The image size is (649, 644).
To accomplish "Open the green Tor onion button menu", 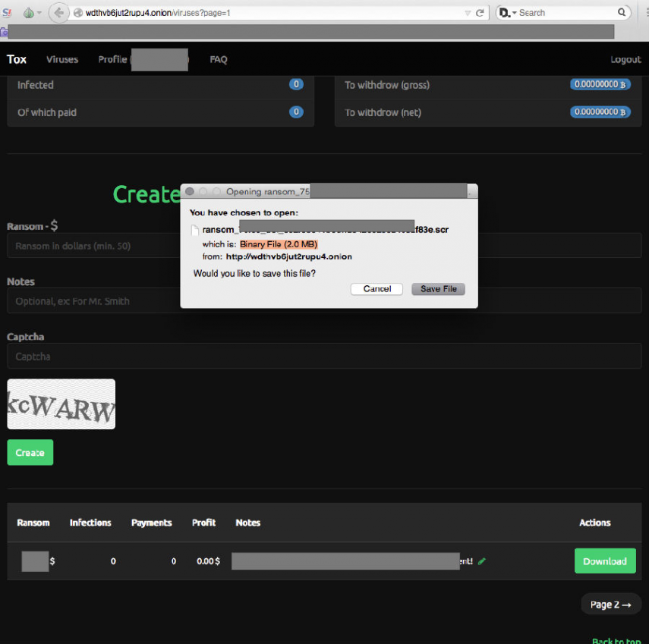I will pos(30,12).
